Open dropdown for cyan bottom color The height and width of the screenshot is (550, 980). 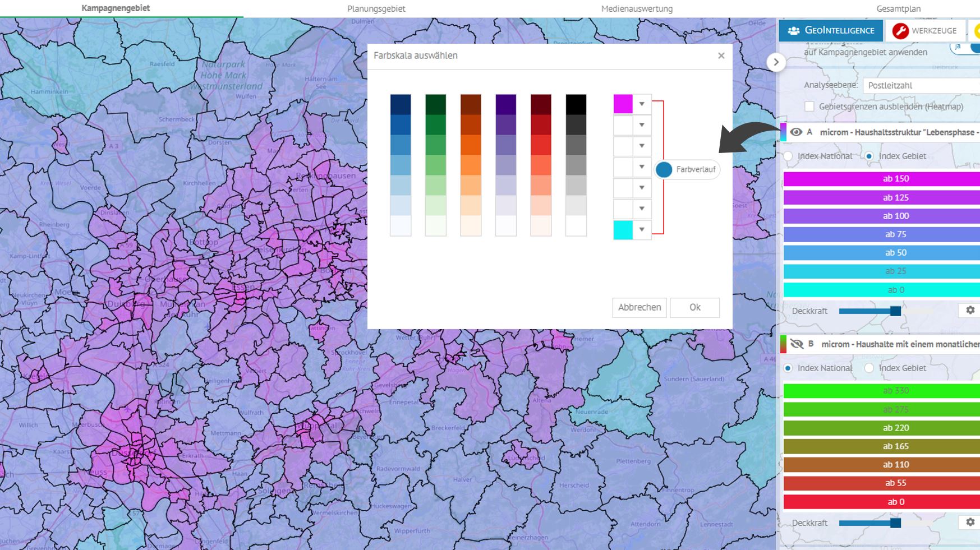click(x=642, y=230)
